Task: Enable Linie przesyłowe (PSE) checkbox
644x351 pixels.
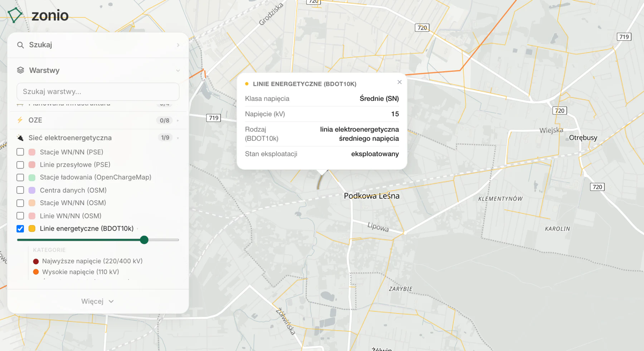Action: coord(20,165)
